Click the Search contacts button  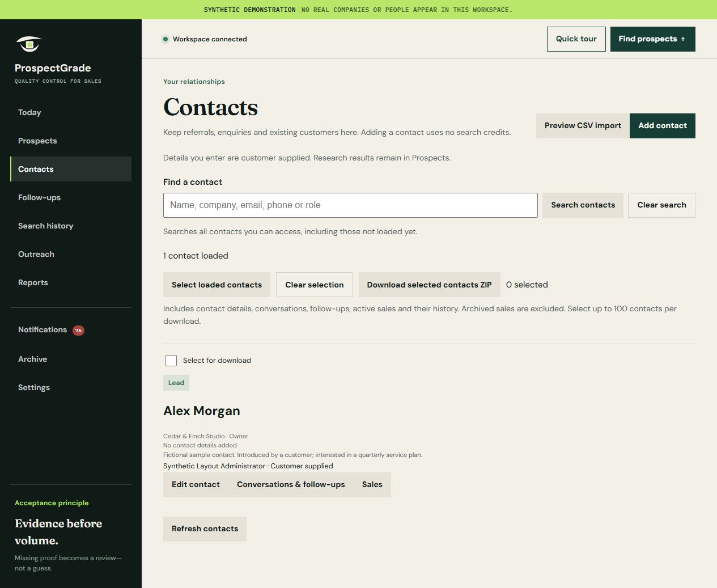(583, 205)
